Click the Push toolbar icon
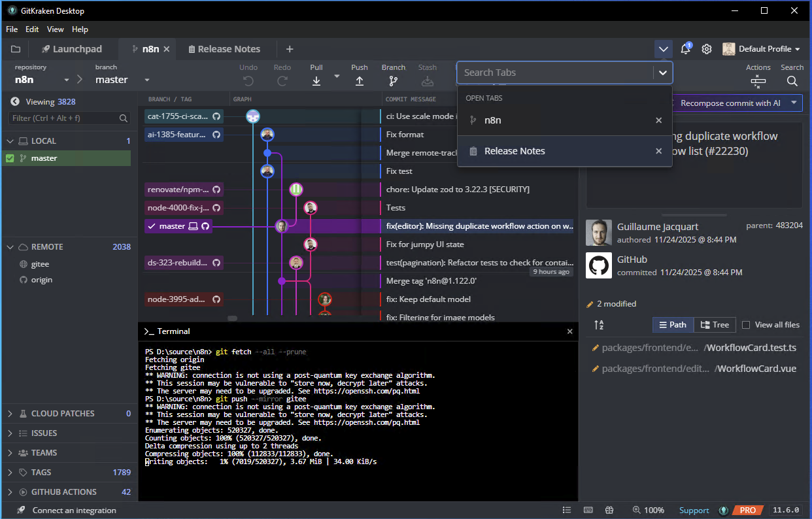This screenshot has width=812, height=519. coord(360,81)
